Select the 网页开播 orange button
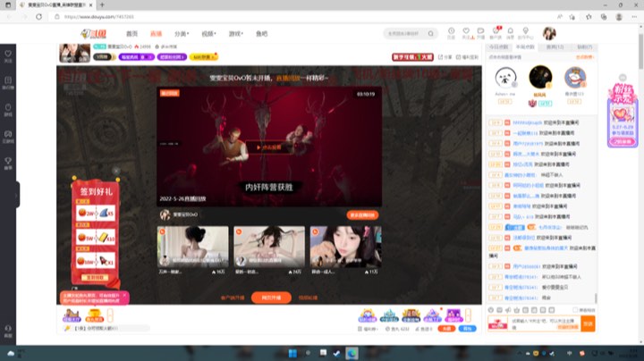The image size is (644, 361). tap(271, 298)
